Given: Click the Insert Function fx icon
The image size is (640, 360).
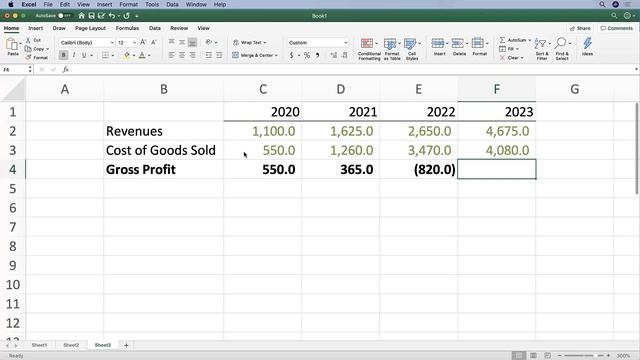Looking at the screenshot, I should click(x=65, y=70).
